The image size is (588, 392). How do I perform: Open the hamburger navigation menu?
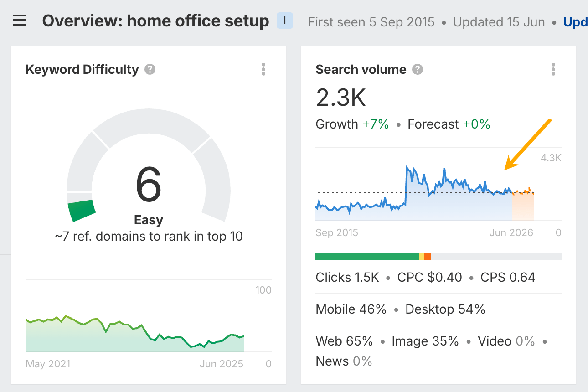click(x=19, y=20)
